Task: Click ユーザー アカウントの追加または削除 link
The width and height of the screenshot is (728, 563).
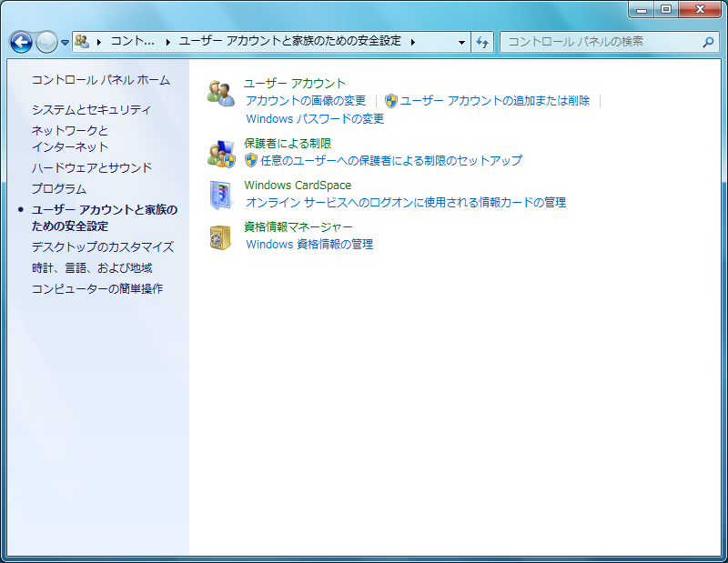Action: [x=495, y=101]
